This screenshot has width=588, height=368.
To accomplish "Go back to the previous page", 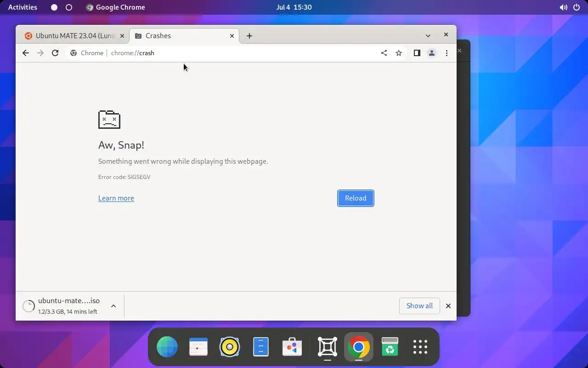I will (26, 53).
